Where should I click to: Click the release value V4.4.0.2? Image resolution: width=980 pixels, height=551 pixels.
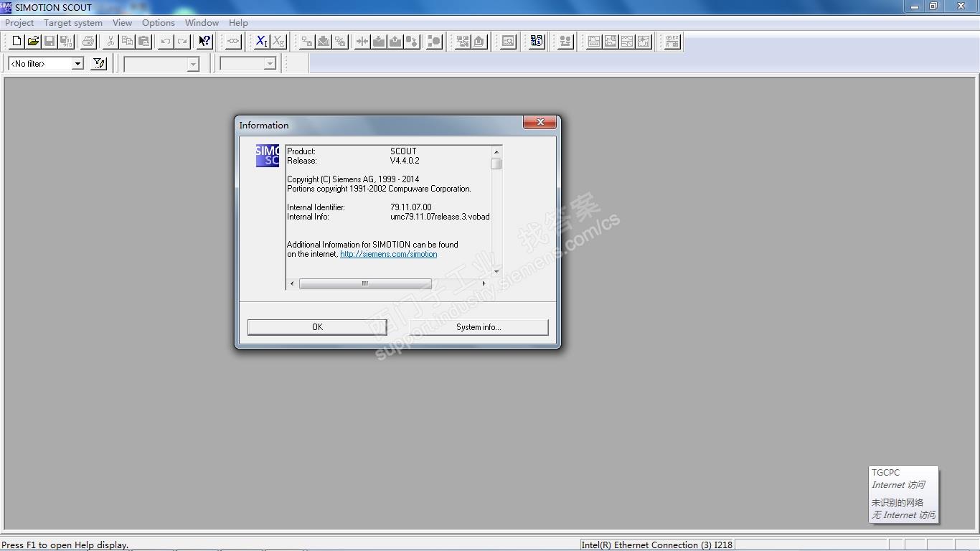[x=405, y=161]
